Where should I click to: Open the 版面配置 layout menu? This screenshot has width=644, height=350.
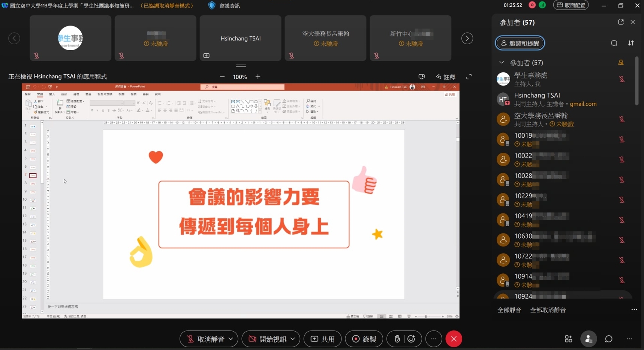(571, 5)
